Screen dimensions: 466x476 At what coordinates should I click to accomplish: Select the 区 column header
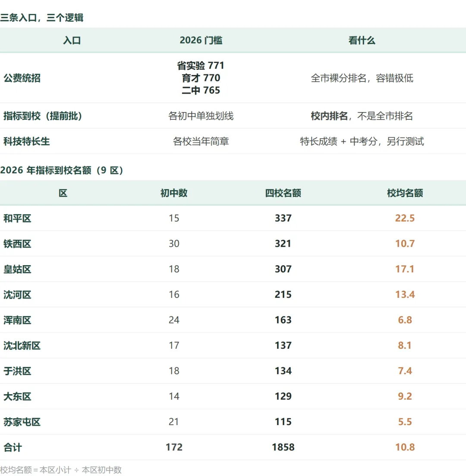(x=63, y=193)
